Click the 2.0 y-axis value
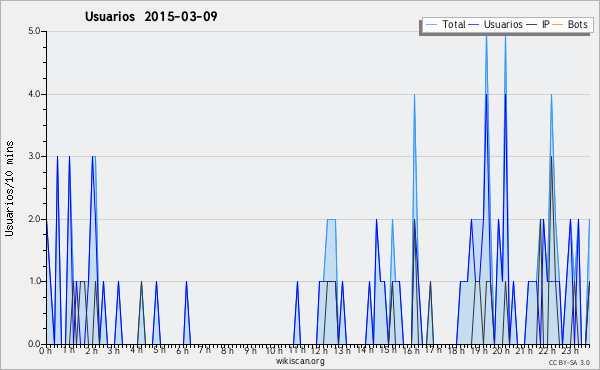600x370 pixels. tap(34, 219)
